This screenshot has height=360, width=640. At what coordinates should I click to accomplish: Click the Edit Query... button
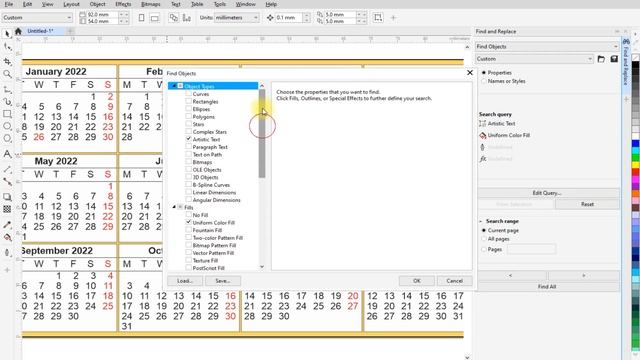click(547, 193)
